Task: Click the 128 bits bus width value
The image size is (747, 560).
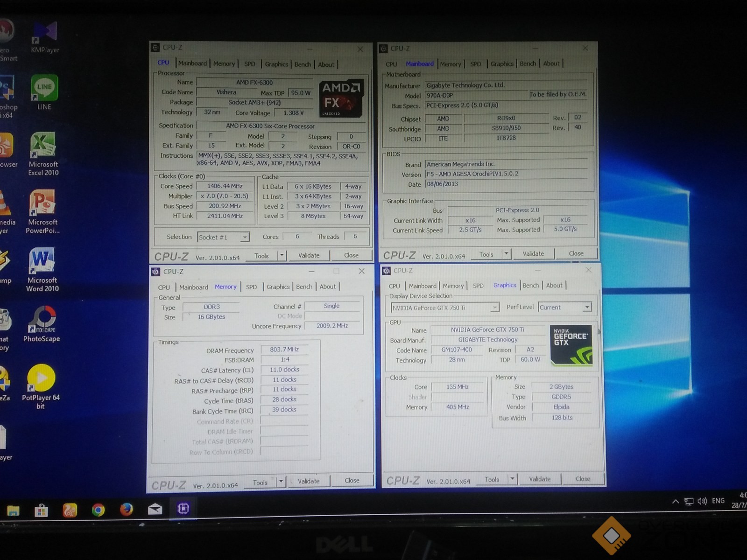Action: point(562,418)
